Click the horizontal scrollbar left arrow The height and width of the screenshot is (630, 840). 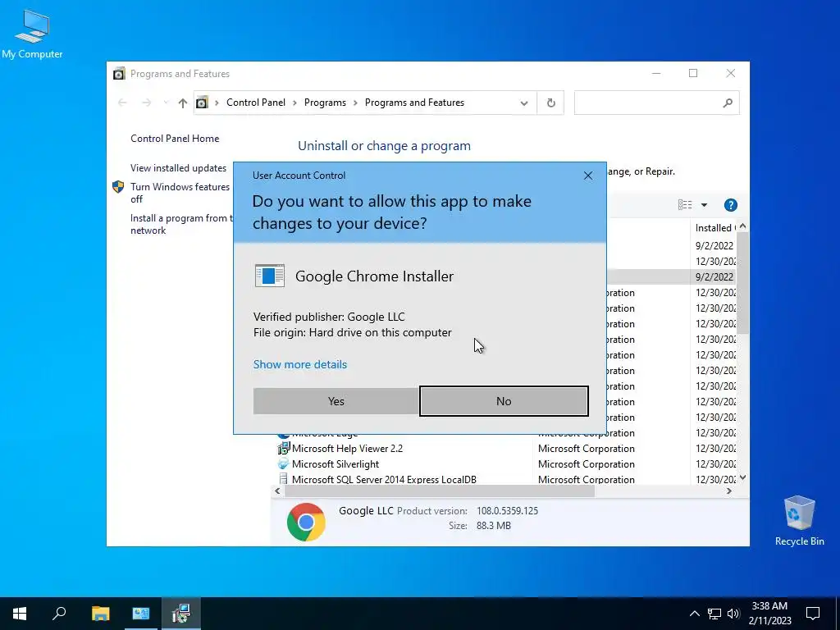tap(277, 491)
